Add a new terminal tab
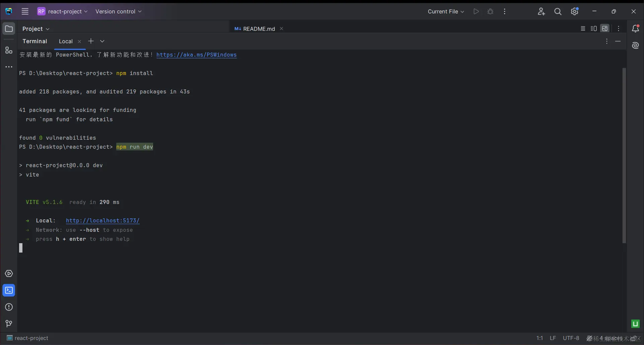 coord(91,41)
